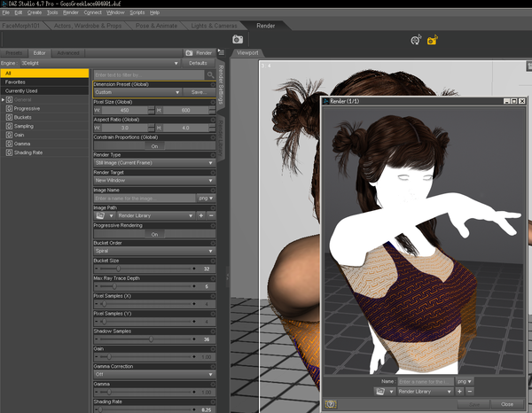Open the Scripts menu
The image size is (532, 413).
point(137,12)
